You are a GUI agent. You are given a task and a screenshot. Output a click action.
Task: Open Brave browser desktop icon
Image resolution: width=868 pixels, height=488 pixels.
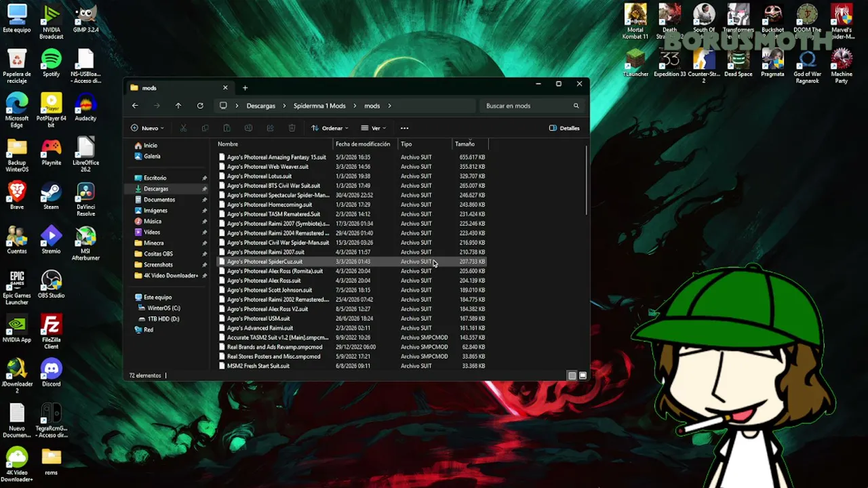tap(17, 196)
